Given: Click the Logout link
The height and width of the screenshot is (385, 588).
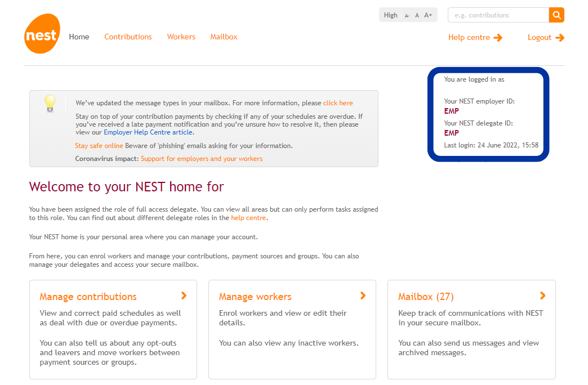Looking at the screenshot, I should pyautogui.click(x=539, y=38).
